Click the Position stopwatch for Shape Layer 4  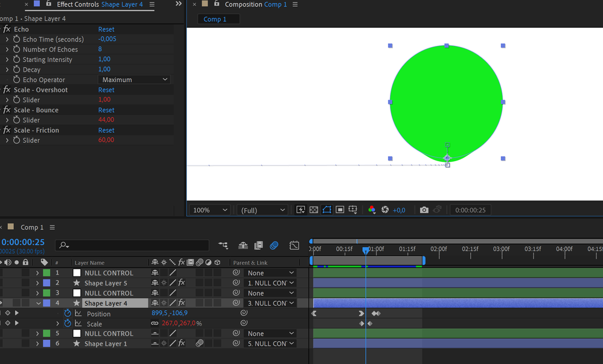pos(68,313)
